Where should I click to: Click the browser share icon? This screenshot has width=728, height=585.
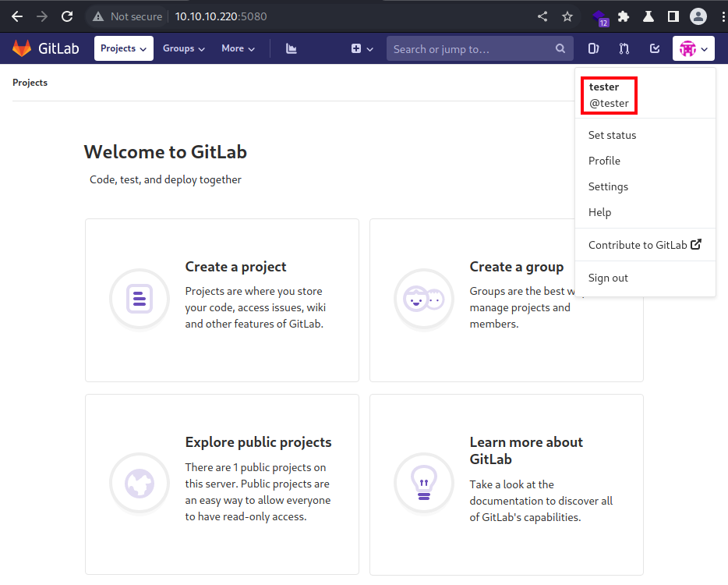pos(542,16)
